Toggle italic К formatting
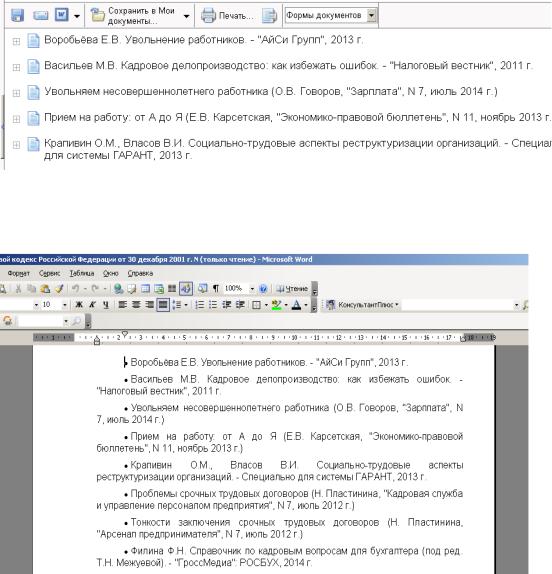 pos(92,305)
